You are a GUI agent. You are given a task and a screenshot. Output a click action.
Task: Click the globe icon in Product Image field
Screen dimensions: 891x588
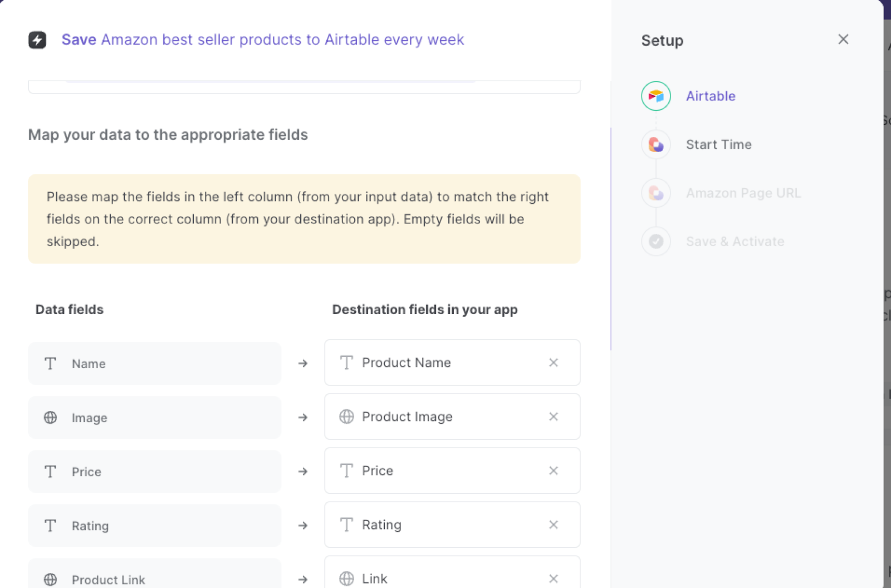(346, 416)
